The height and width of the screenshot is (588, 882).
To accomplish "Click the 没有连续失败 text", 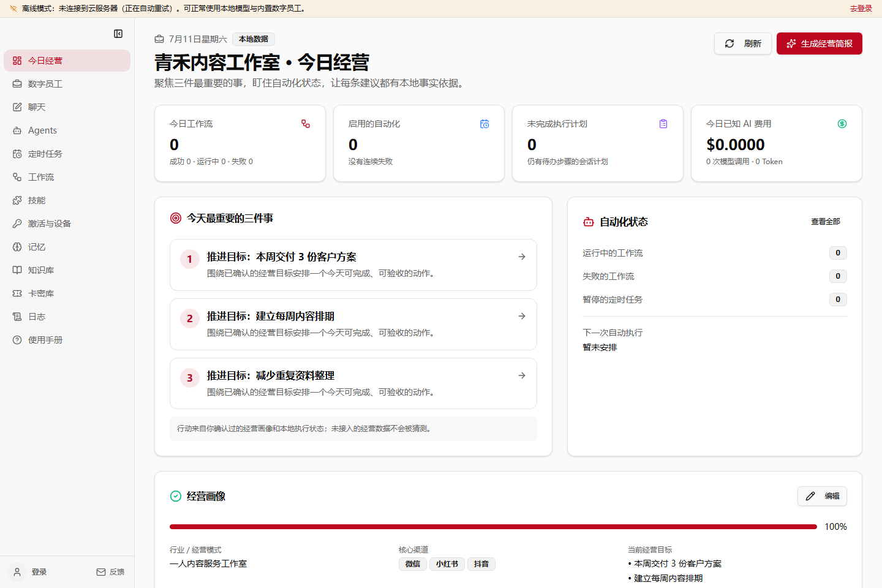I will pyautogui.click(x=371, y=162).
